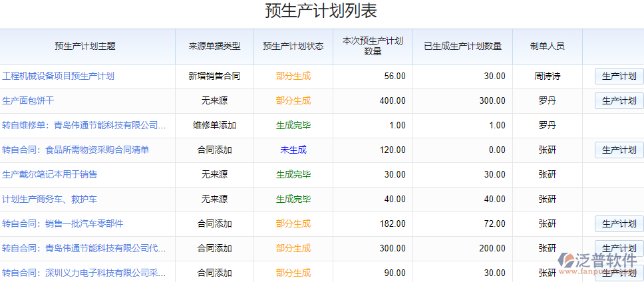Image resolution: width=644 pixels, height=282 pixels.
Task: Click 生产计划 button for 销售一批汽车零部件 row
Action: pos(619,223)
